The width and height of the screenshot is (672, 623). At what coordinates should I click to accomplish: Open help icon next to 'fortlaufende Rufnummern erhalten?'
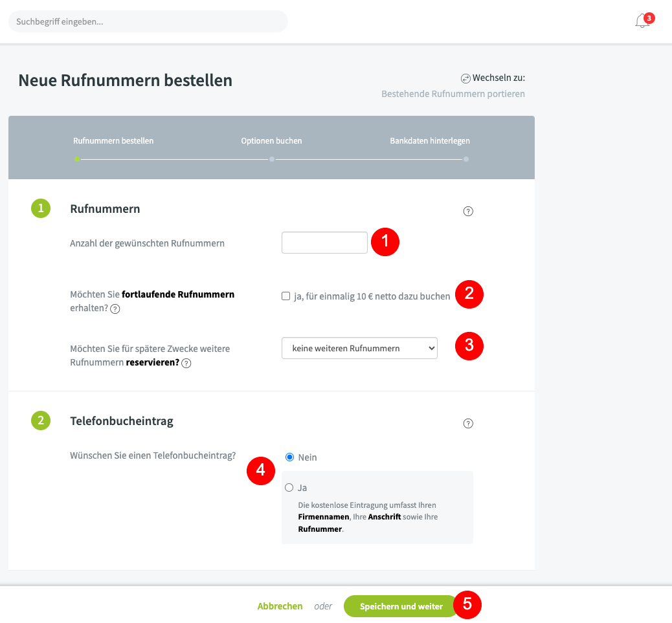115,309
